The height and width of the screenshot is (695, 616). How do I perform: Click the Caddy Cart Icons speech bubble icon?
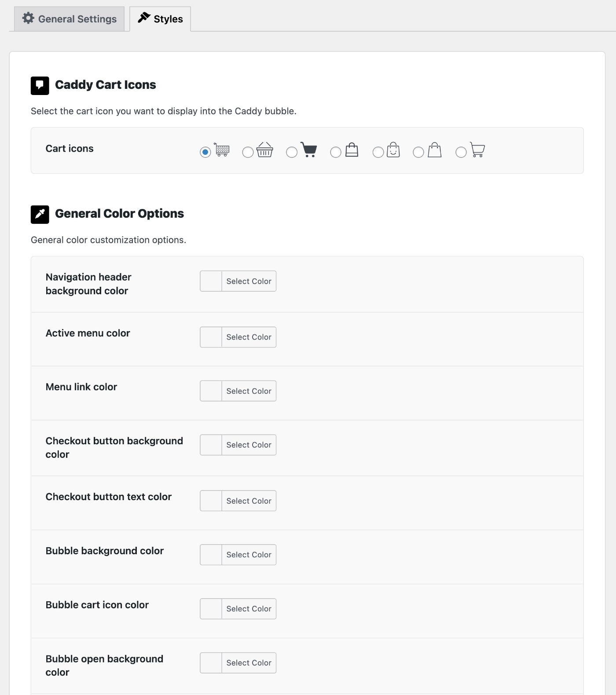(40, 85)
